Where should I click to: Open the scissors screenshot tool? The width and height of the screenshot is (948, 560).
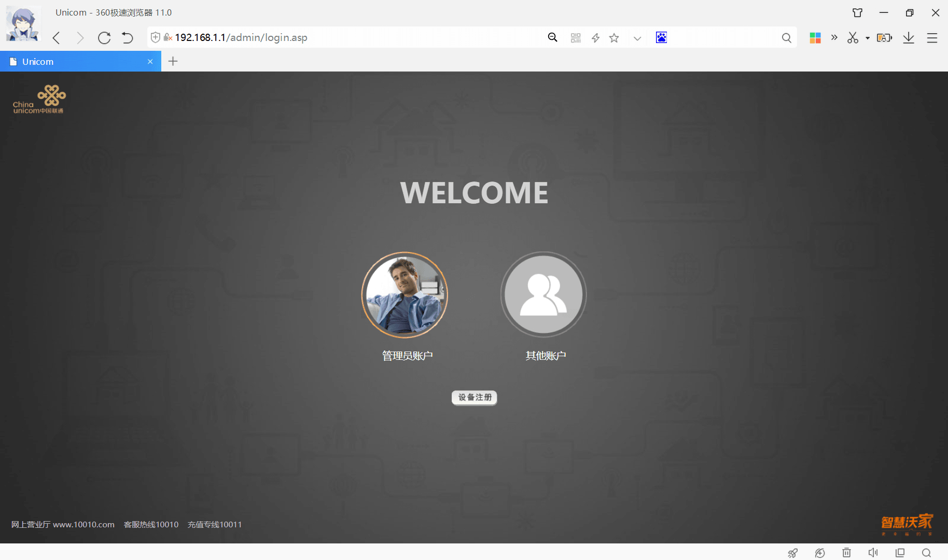853,38
